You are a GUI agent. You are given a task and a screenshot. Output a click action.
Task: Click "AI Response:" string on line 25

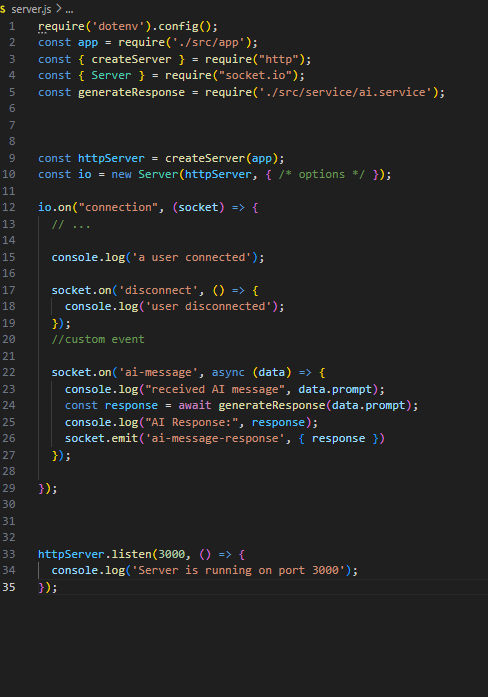(x=191, y=422)
